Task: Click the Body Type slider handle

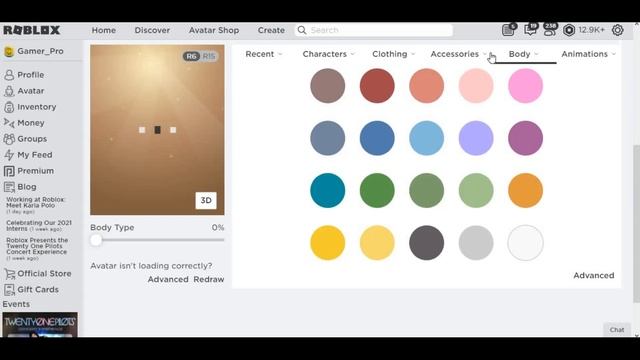Action: 96,240
